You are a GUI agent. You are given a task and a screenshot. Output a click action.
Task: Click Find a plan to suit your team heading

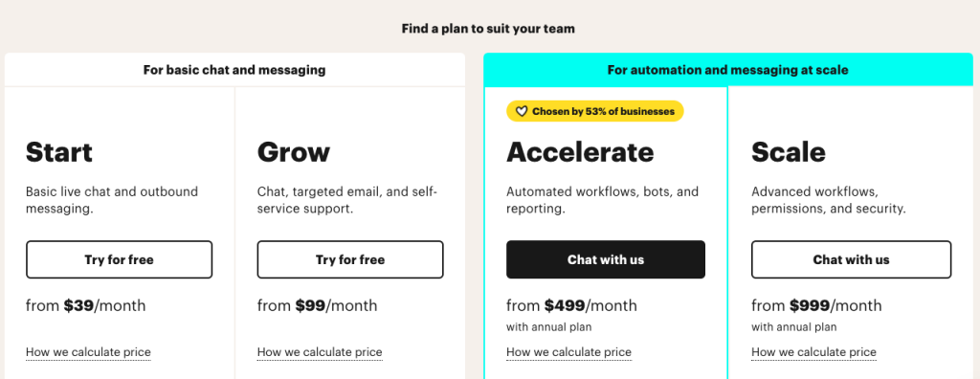pos(488,29)
